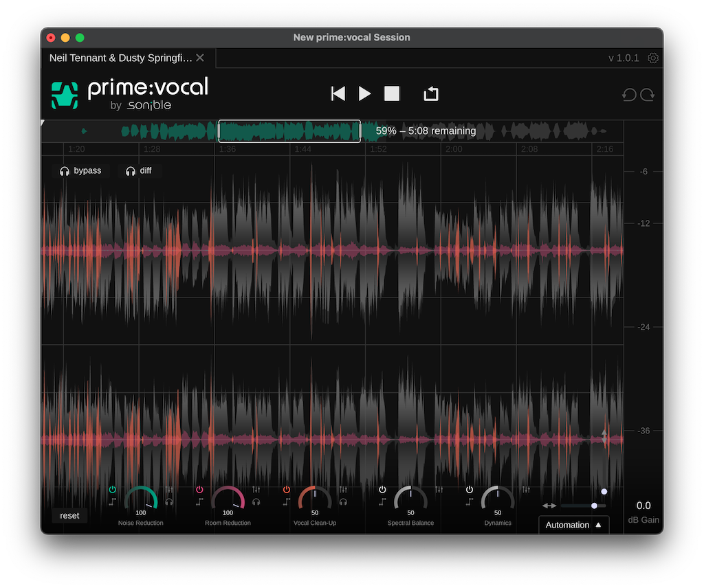Click Room Reduction automation icon
The height and width of the screenshot is (588, 704).
199,502
